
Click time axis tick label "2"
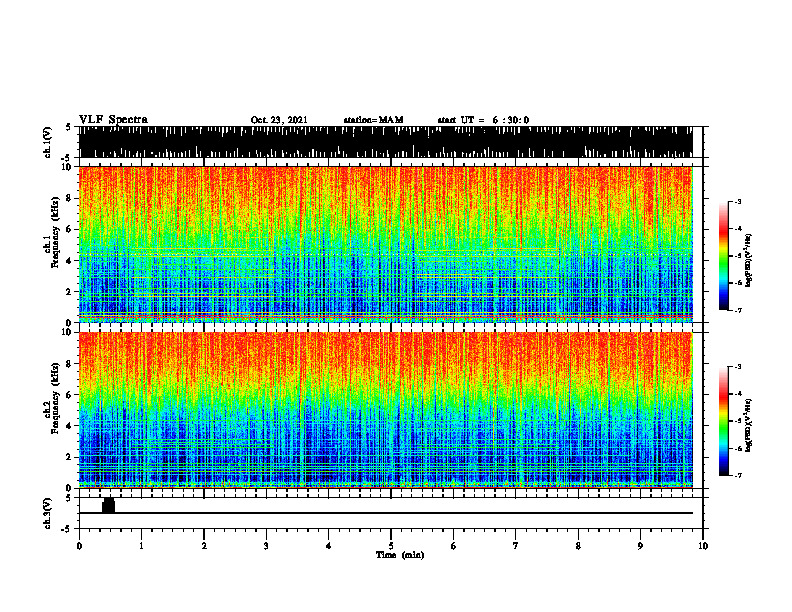click(204, 546)
